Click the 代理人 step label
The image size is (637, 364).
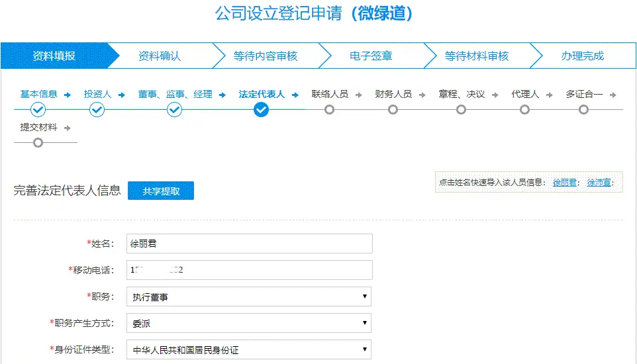(525, 94)
